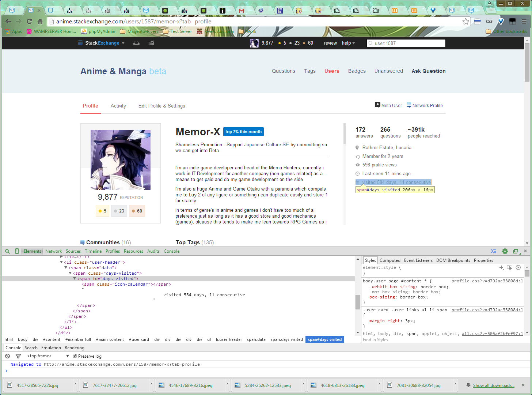Open the Event Listeners tab

418,260
